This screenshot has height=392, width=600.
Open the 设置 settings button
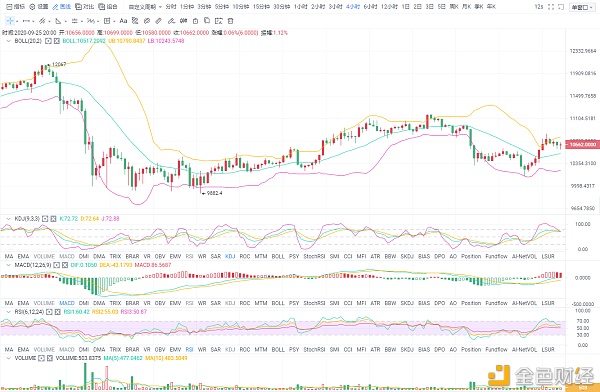[39, 7]
